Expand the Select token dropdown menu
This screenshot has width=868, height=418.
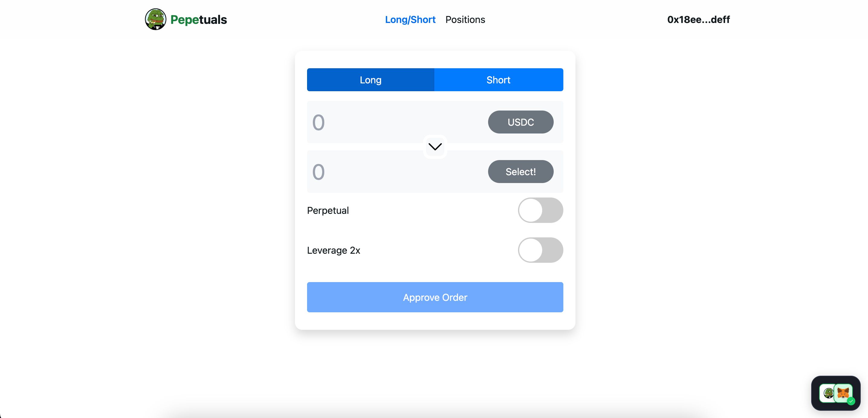tap(520, 172)
